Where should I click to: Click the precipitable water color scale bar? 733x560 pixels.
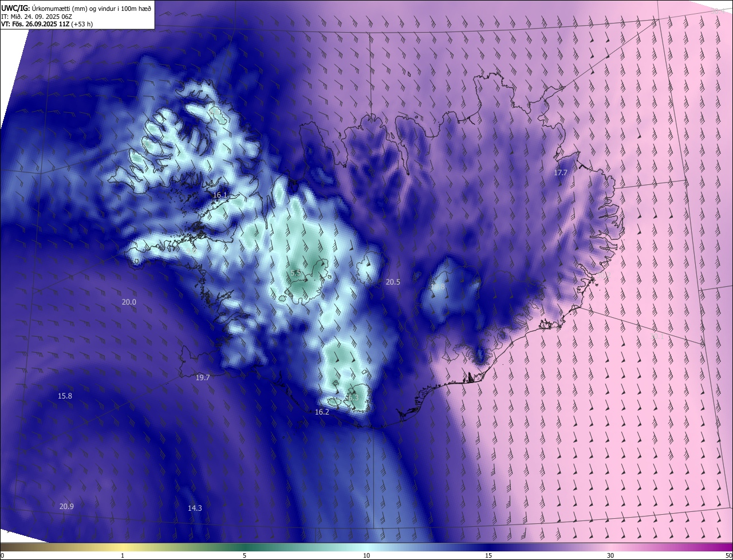coord(366,547)
